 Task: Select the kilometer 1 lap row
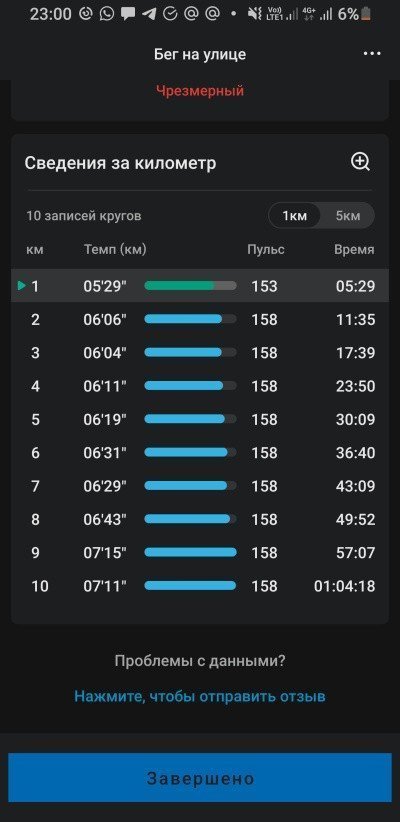click(200, 286)
